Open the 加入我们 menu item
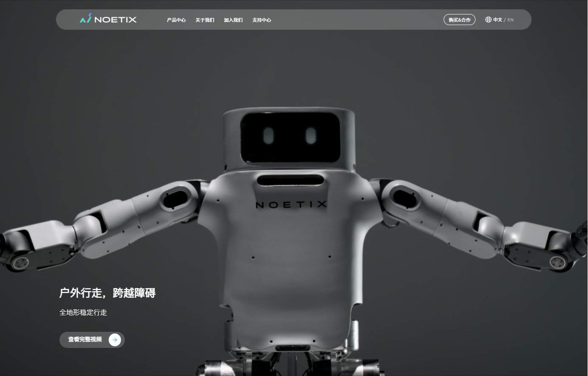 click(x=233, y=20)
